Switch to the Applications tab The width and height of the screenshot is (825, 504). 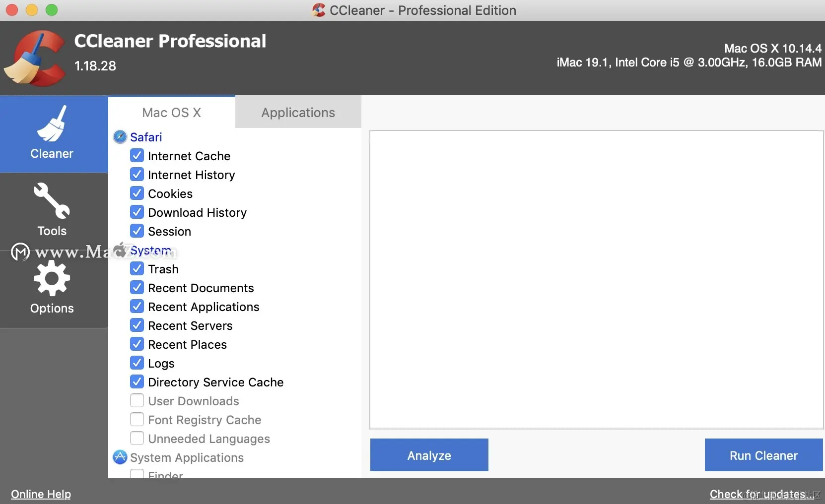[298, 113]
